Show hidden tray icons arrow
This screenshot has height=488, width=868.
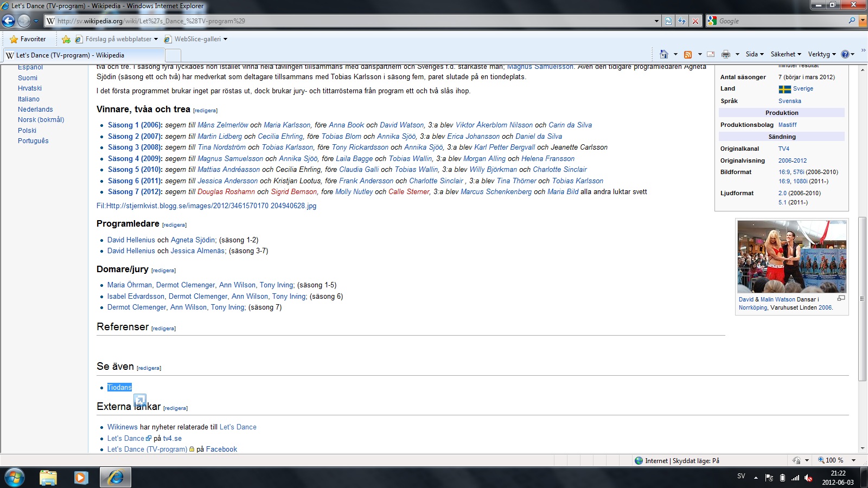[x=756, y=478]
